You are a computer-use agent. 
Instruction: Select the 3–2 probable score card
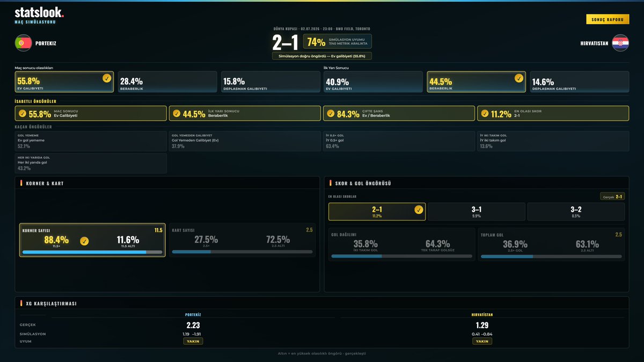click(576, 211)
